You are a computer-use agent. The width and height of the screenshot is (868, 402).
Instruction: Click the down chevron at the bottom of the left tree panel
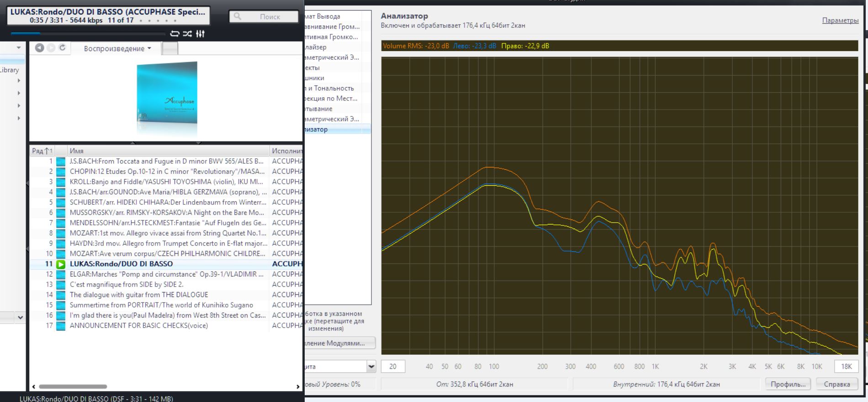tap(20, 317)
